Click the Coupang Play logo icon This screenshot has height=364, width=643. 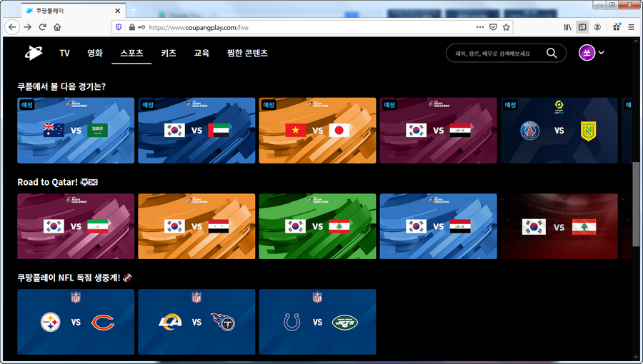tap(33, 53)
